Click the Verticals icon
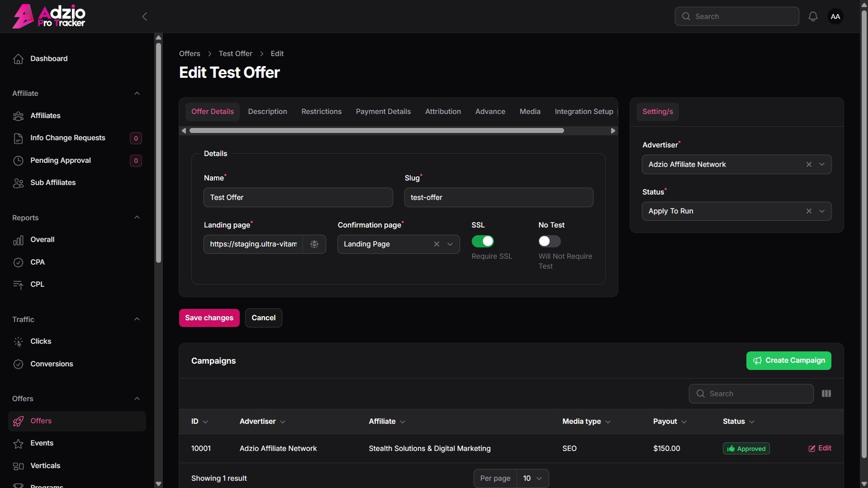The image size is (868, 488). point(18,466)
